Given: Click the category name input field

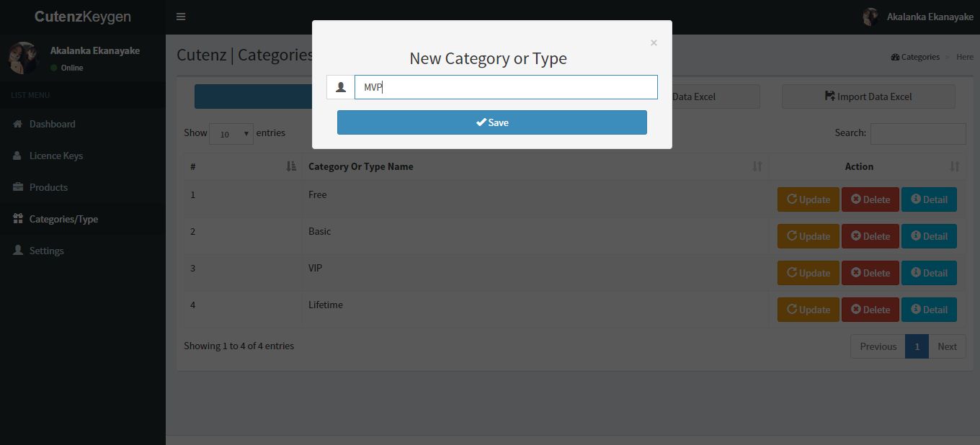Looking at the screenshot, I should pyautogui.click(x=506, y=87).
